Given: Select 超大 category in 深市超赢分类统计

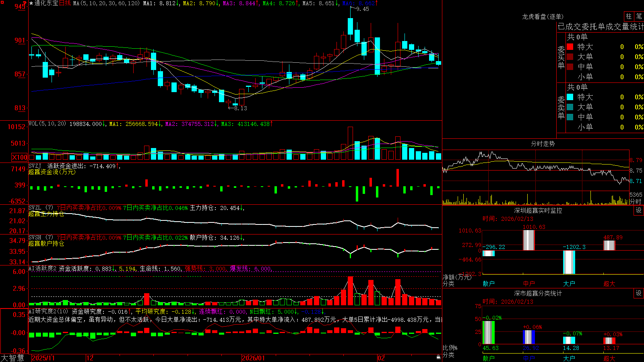Looking at the screenshot, I should 609,358.
